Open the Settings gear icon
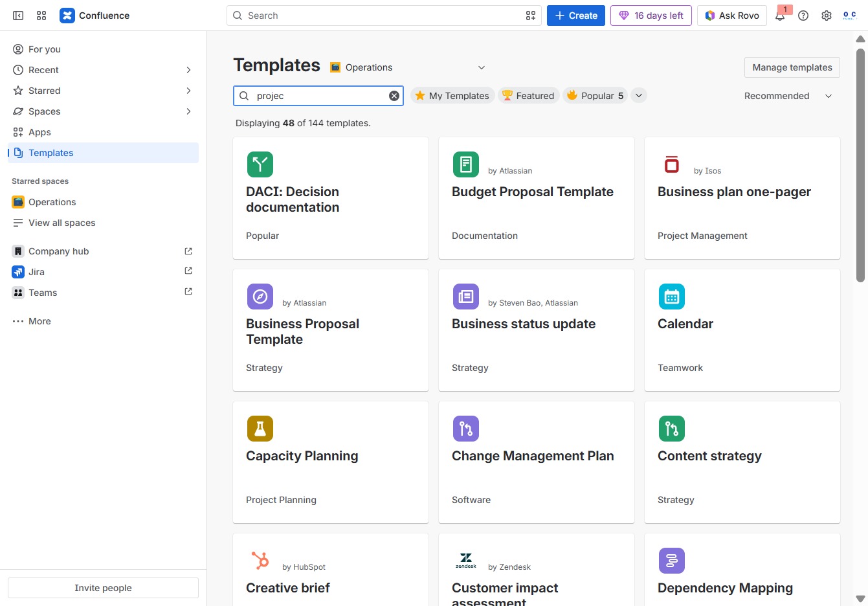Screen dimensions: 868x606 coord(827,16)
